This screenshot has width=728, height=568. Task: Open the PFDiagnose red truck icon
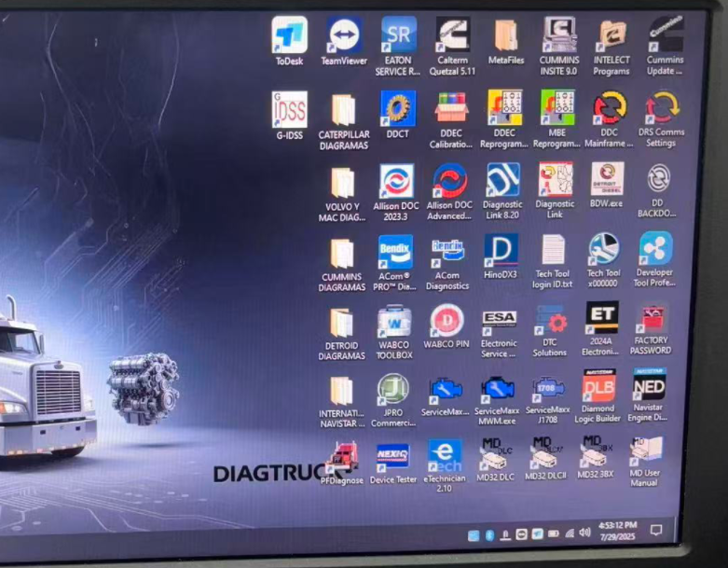[342, 464]
